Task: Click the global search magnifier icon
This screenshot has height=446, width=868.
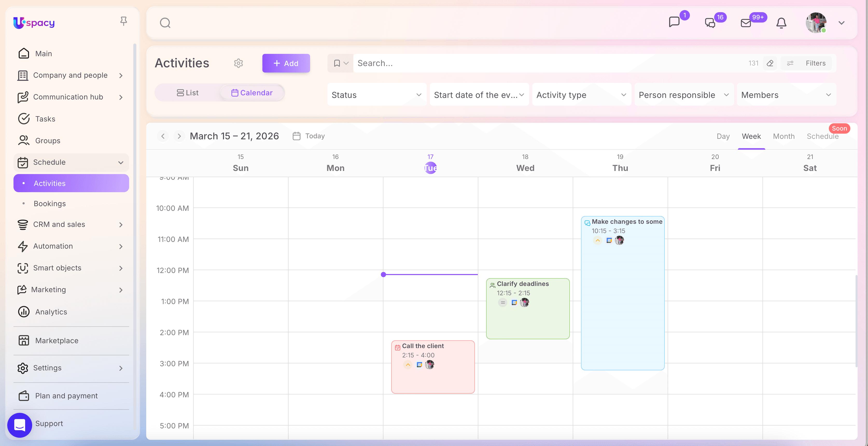Action: (165, 23)
